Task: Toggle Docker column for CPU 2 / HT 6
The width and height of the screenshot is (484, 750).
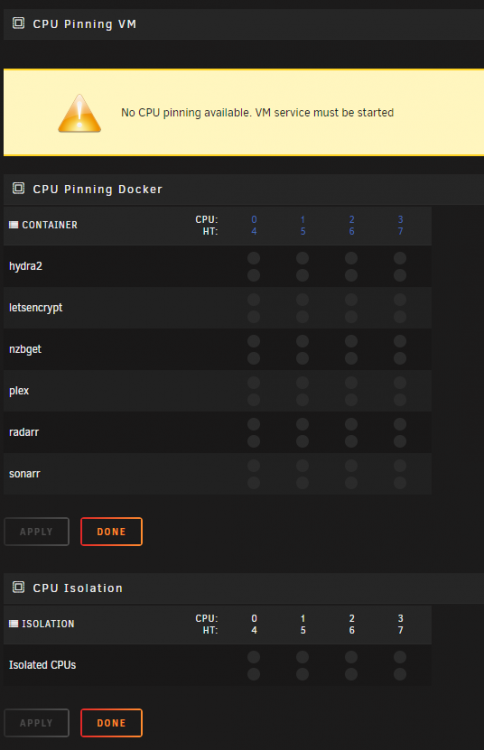Action: click(x=352, y=225)
